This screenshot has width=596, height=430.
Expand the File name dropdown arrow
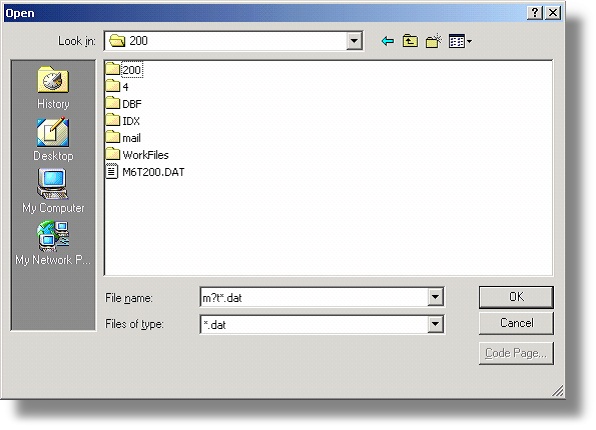[x=435, y=297]
